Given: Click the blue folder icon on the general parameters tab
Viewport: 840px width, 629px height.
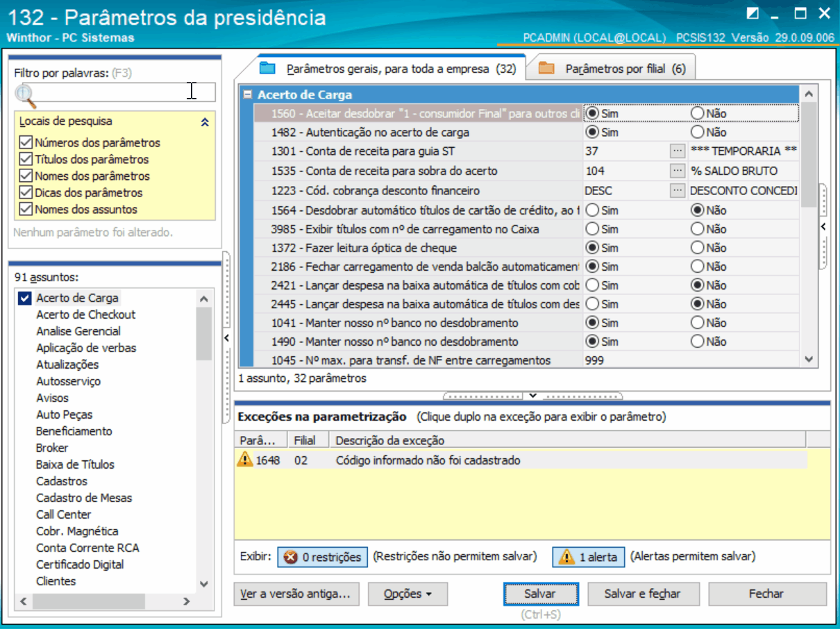Looking at the screenshot, I should tap(267, 68).
